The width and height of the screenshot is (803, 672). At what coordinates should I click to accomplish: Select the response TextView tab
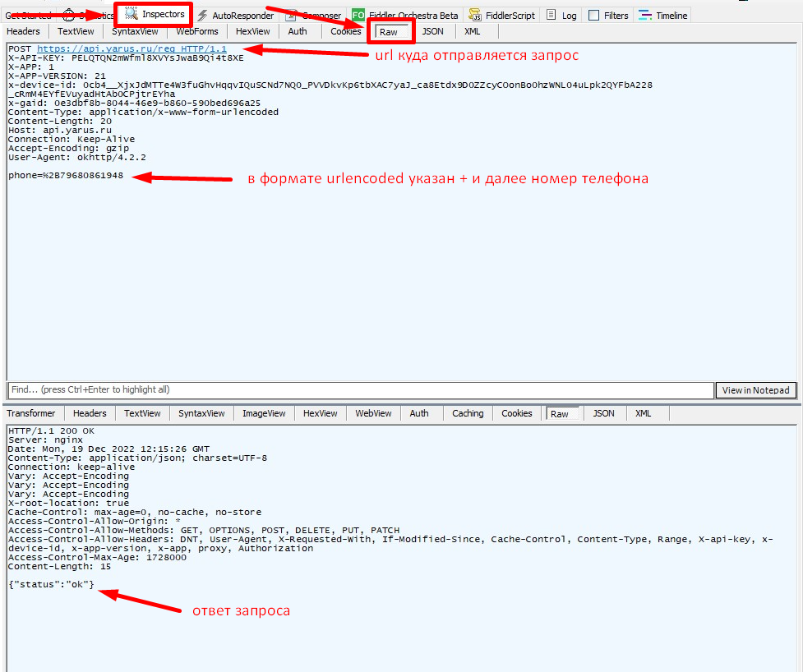(142, 413)
